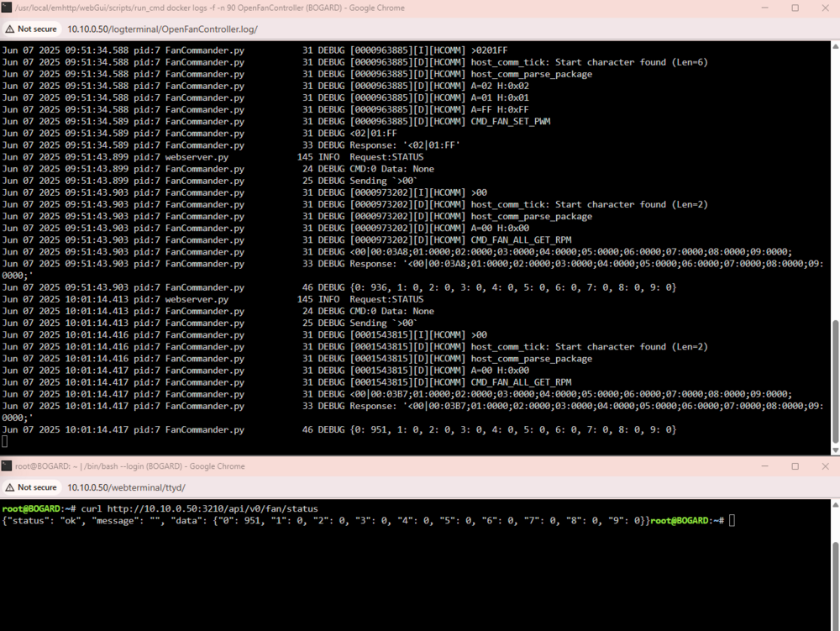
Task: Click the second Request:STATUS line at 10:01:14.413
Action: tap(213, 299)
